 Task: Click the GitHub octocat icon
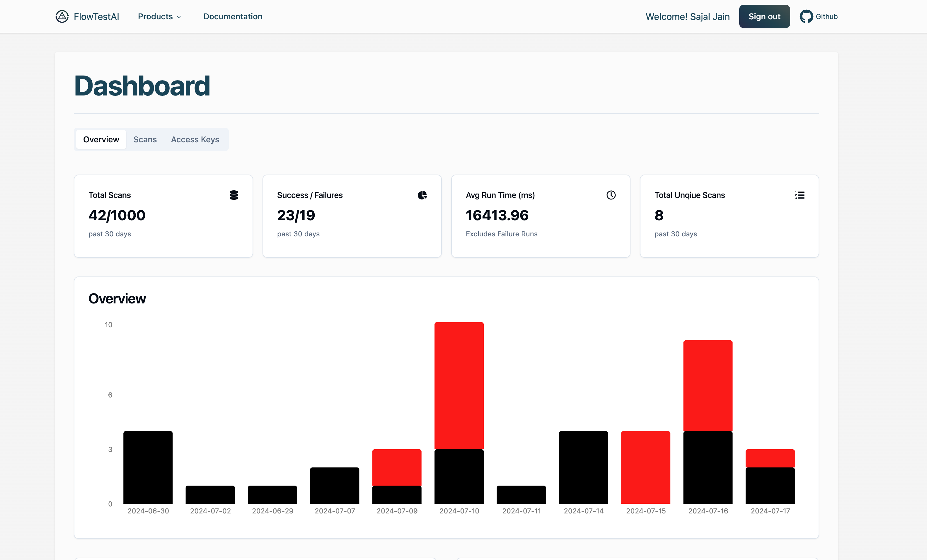[x=806, y=16]
